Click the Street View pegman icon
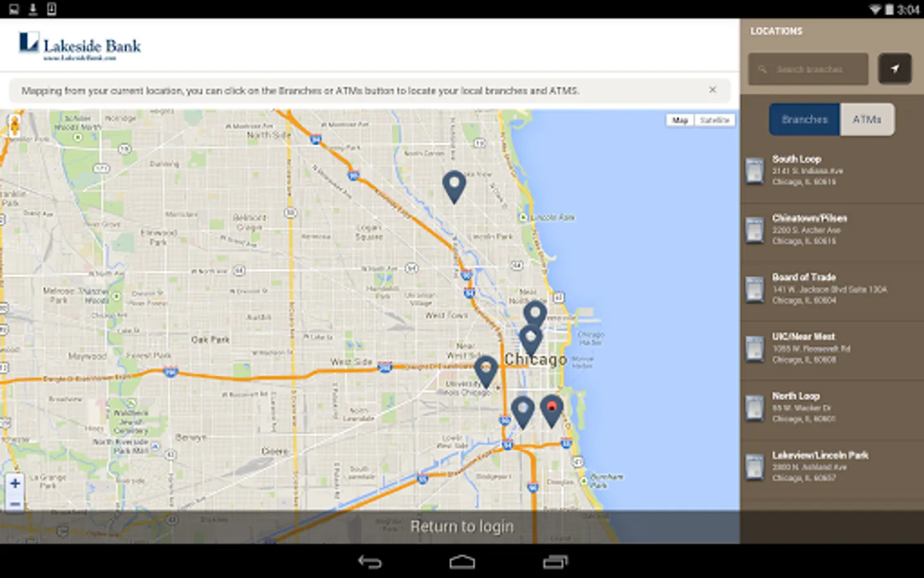The width and height of the screenshot is (924, 578). (14, 125)
